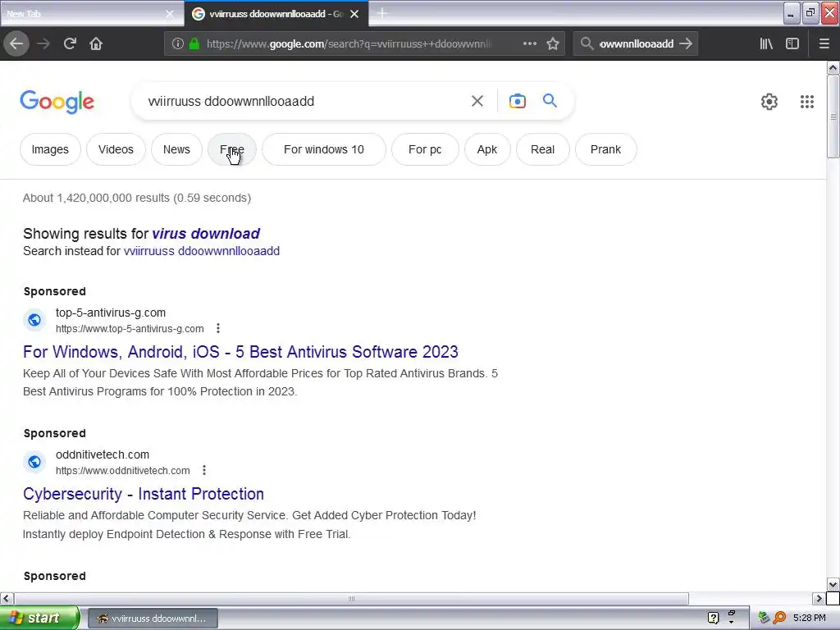Run Google search with magnifier icon
The image size is (840, 630).
tap(550, 100)
